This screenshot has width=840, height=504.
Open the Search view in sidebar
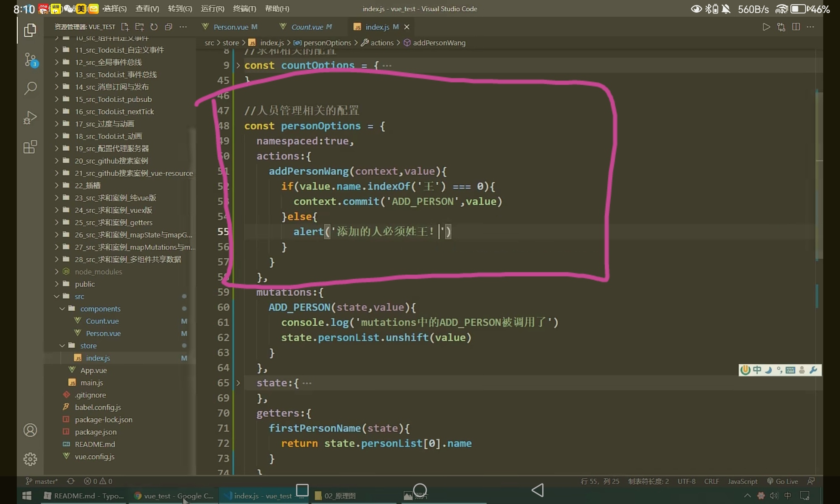point(30,88)
